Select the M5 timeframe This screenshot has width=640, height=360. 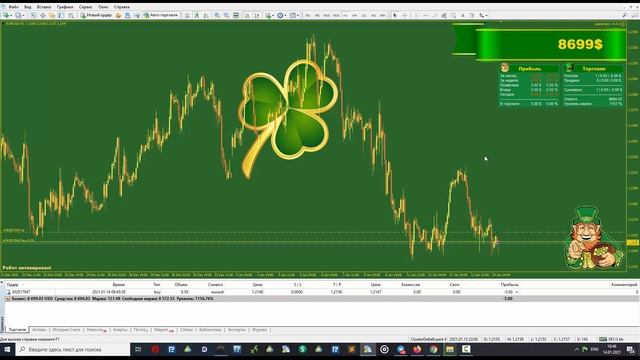point(317,15)
